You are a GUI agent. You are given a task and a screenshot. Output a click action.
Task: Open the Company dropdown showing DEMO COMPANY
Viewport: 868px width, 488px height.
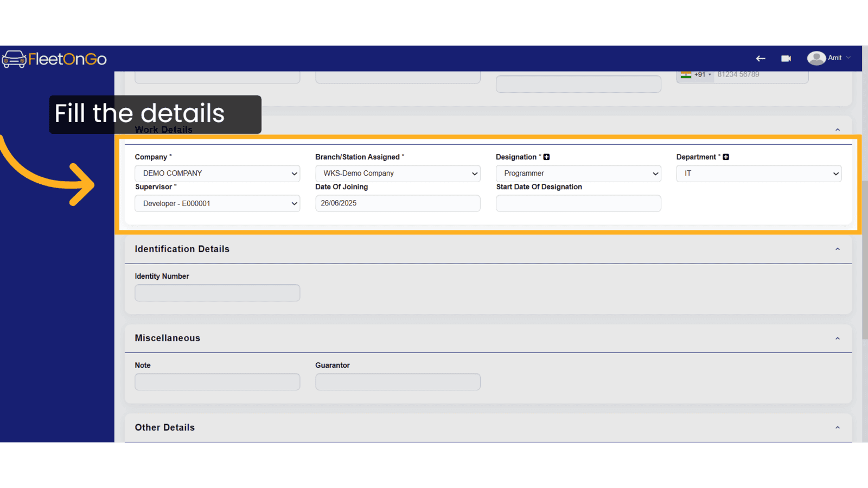tap(217, 174)
